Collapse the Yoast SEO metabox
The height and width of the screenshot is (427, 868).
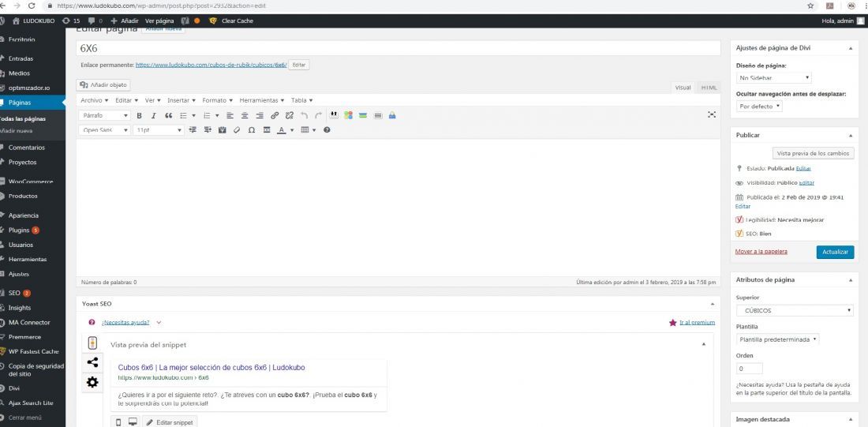(x=713, y=304)
